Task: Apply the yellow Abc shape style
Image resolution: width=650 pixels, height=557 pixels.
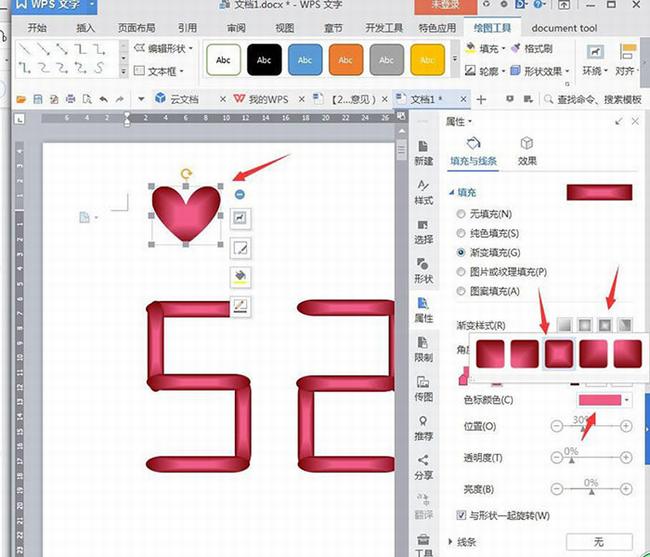Action: (427, 60)
